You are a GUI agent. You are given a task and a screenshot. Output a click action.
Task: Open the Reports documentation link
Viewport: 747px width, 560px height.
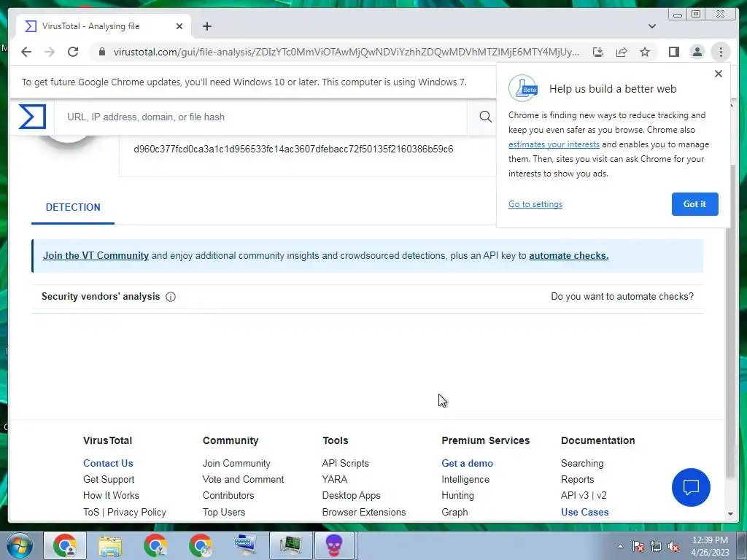tap(578, 479)
